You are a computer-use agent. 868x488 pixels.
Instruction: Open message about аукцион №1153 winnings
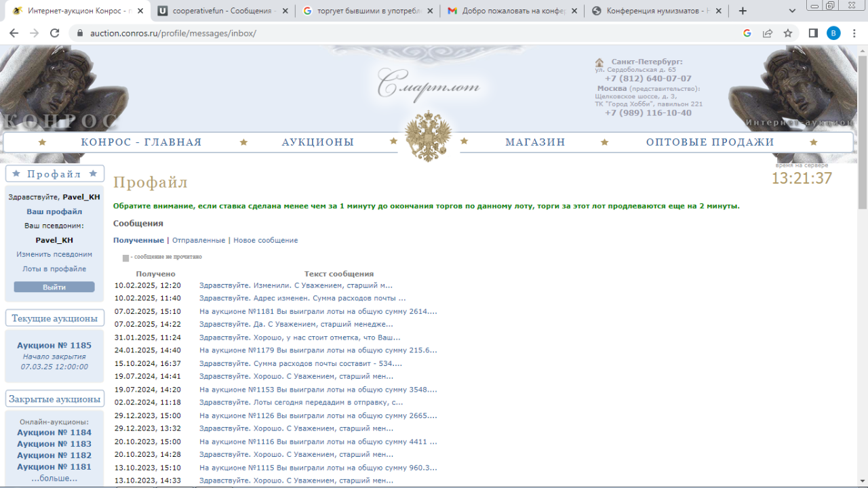click(318, 390)
